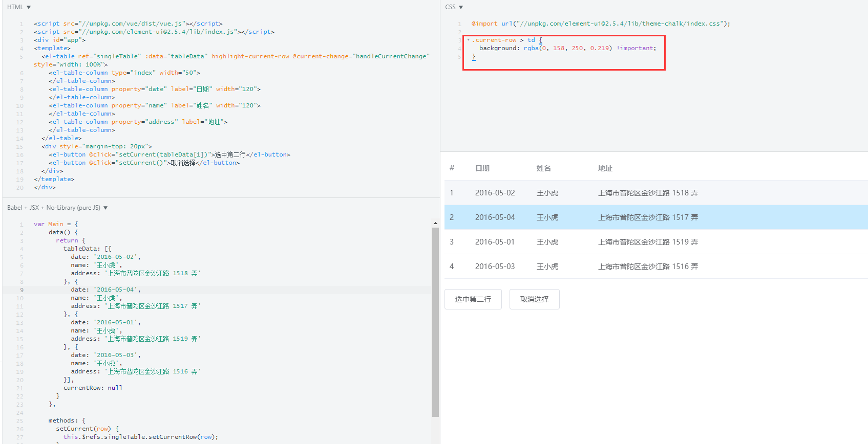Click the 地址 column header
The width and height of the screenshot is (868, 444).
[605, 168]
